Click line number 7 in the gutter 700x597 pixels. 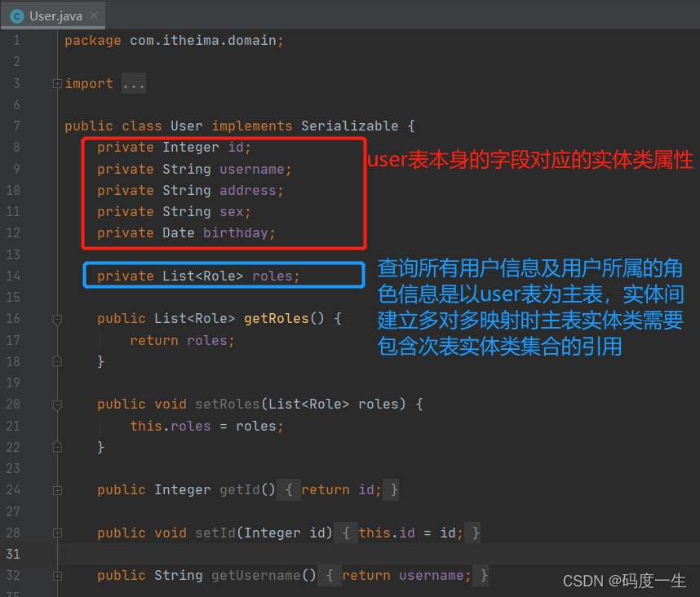[x=16, y=126]
